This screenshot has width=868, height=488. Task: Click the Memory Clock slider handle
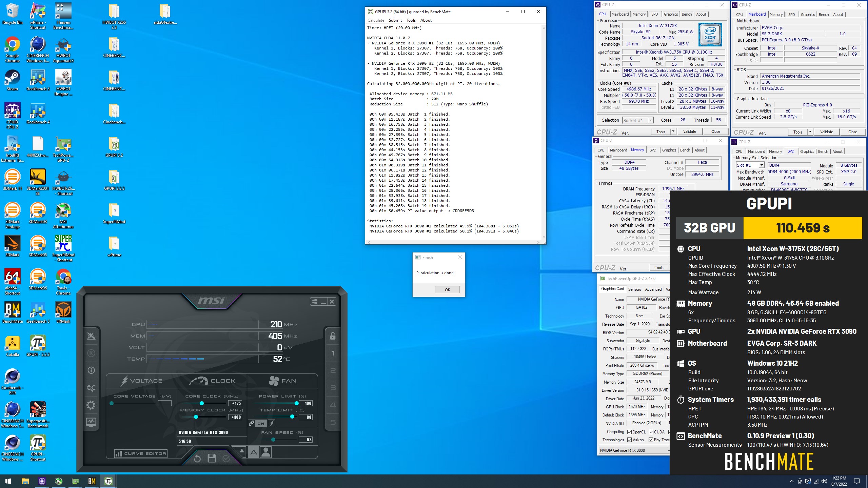point(196,417)
